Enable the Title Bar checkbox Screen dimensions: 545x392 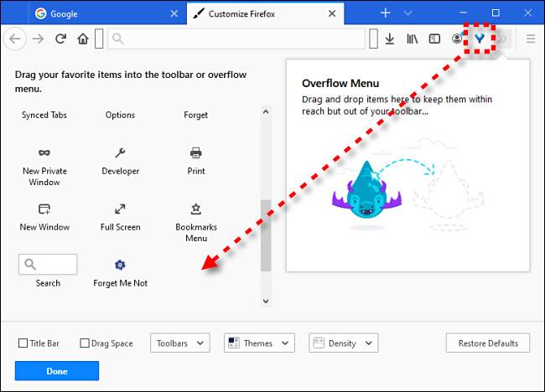[23, 343]
